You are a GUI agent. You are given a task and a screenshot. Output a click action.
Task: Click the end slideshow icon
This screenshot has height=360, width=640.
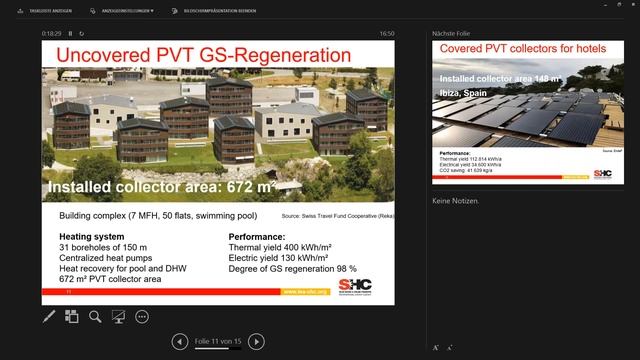(175, 11)
